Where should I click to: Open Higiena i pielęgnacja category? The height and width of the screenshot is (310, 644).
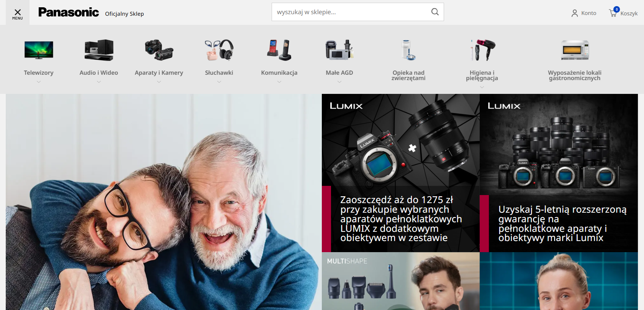[482, 75]
